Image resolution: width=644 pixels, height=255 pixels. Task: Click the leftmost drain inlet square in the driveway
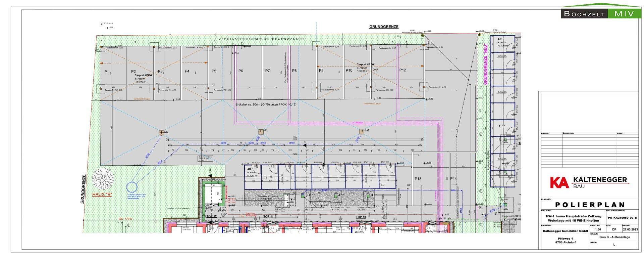coord(161,133)
